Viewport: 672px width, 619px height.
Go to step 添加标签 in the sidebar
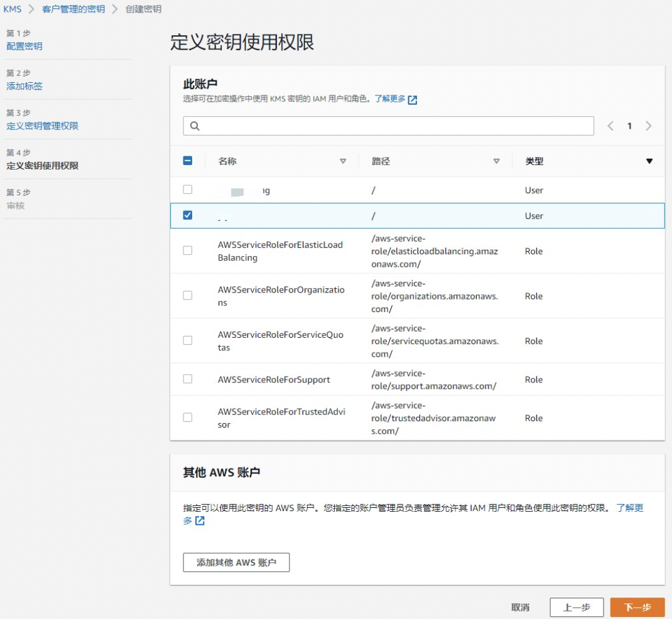[24, 86]
